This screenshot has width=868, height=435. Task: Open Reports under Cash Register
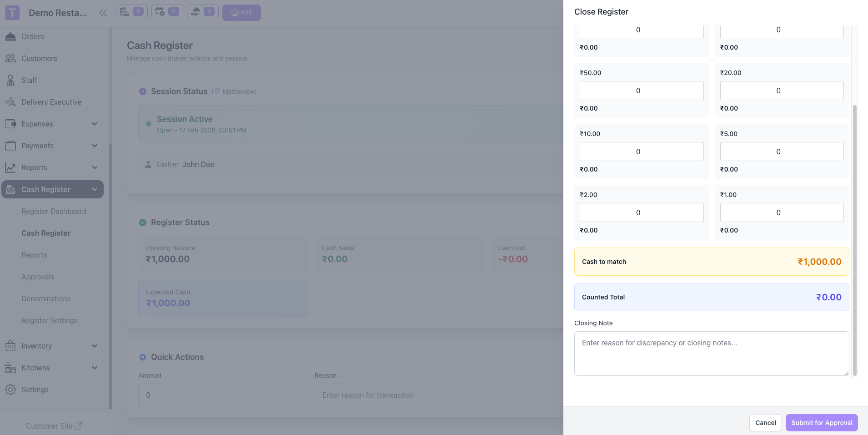pyautogui.click(x=34, y=255)
